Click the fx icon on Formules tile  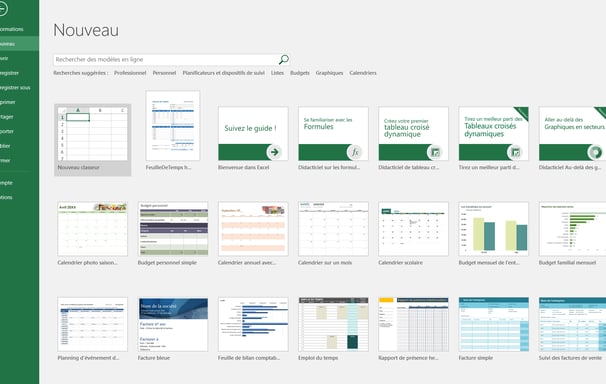coord(355,152)
